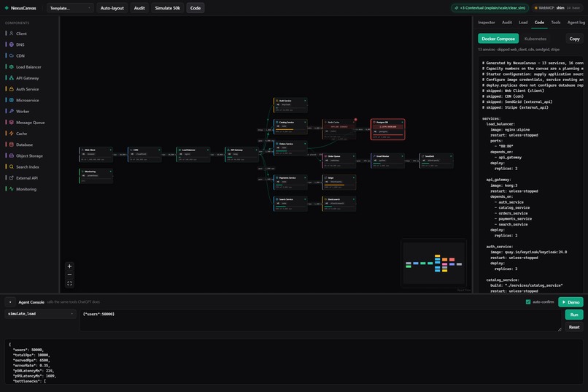Select the CDN cloud icon in components
588x392 pixels.
[x=11, y=55]
